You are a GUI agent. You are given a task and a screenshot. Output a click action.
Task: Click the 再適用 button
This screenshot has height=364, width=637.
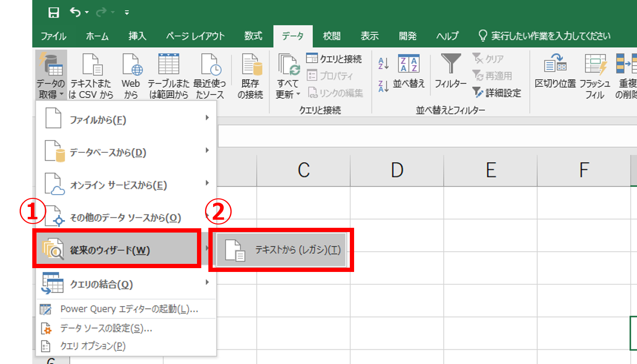tap(493, 76)
